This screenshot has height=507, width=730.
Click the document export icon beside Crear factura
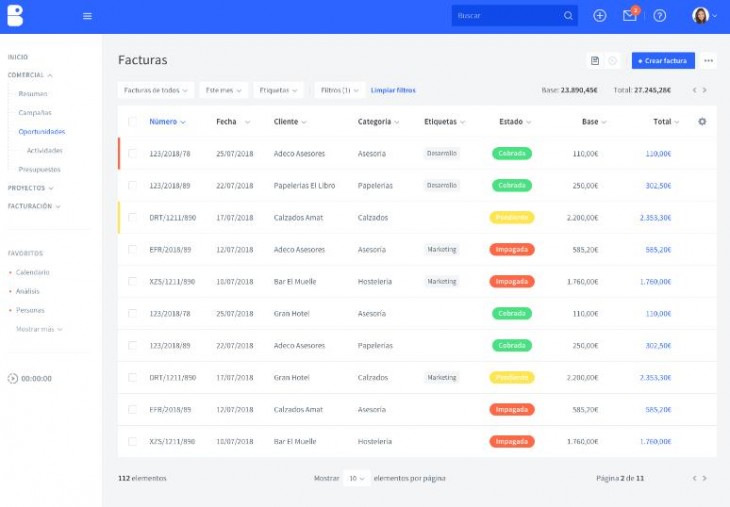tap(595, 61)
